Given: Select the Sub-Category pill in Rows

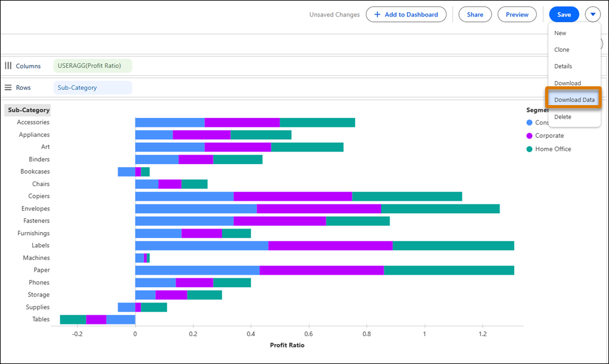Looking at the screenshot, I should pos(93,88).
